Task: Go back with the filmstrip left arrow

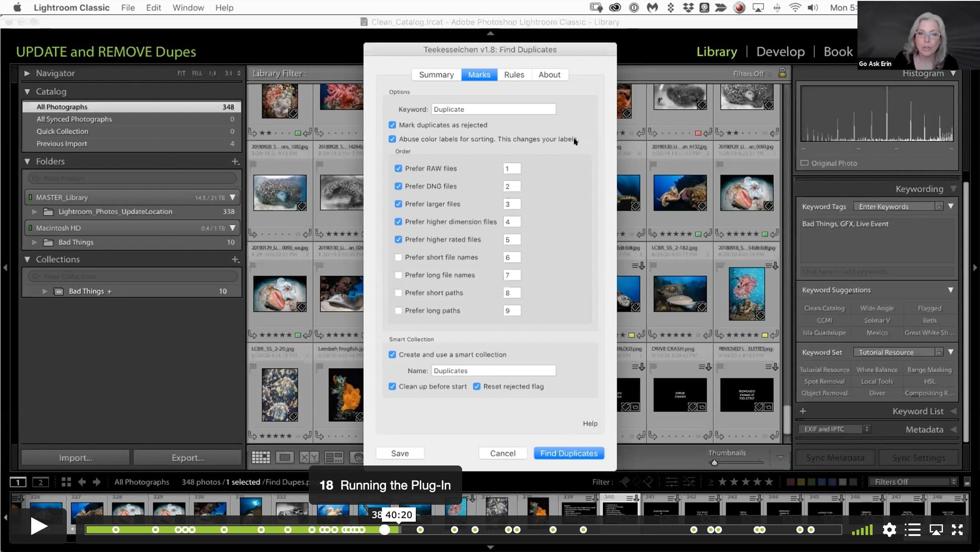Action: (82, 482)
